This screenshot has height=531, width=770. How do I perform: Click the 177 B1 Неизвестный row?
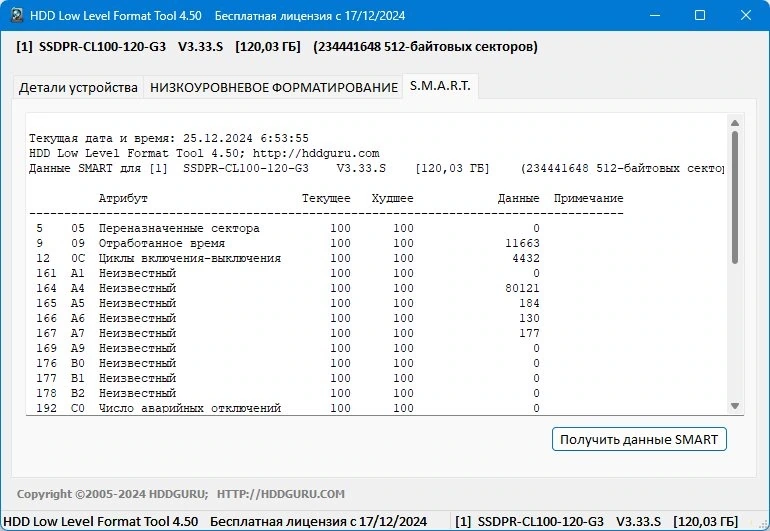click(x=287, y=378)
